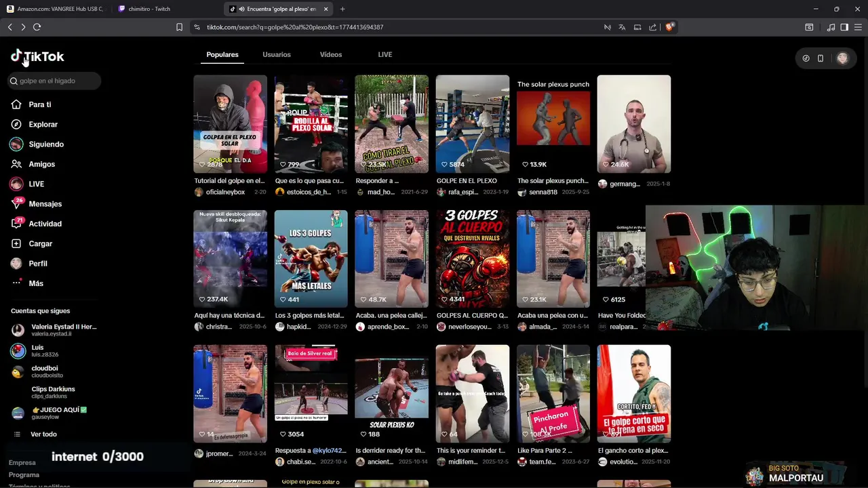Open the 'Rodilla al plexo solar' video
Image resolution: width=868 pixels, height=488 pixels.
coord(311,124)
